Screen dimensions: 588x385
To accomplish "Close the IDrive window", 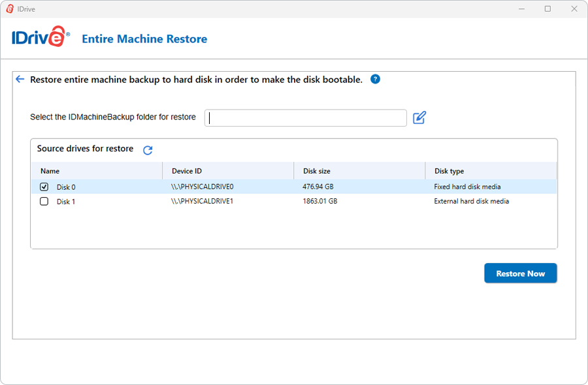I will [574, 8].
